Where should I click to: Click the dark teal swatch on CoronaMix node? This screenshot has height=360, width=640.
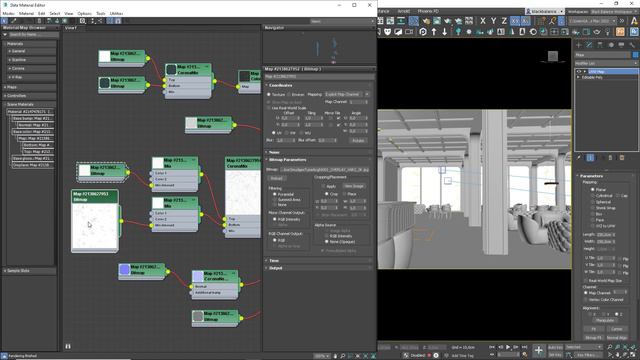click(x=171, y=69)
